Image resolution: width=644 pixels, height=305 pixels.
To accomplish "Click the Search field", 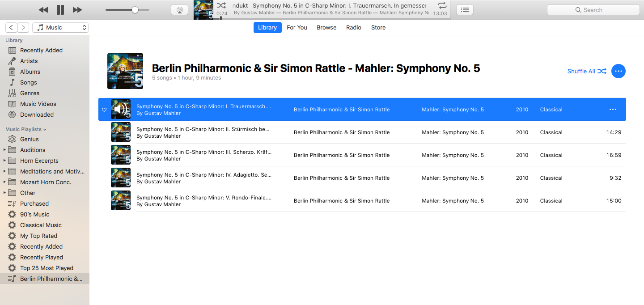I will (593, 10).
